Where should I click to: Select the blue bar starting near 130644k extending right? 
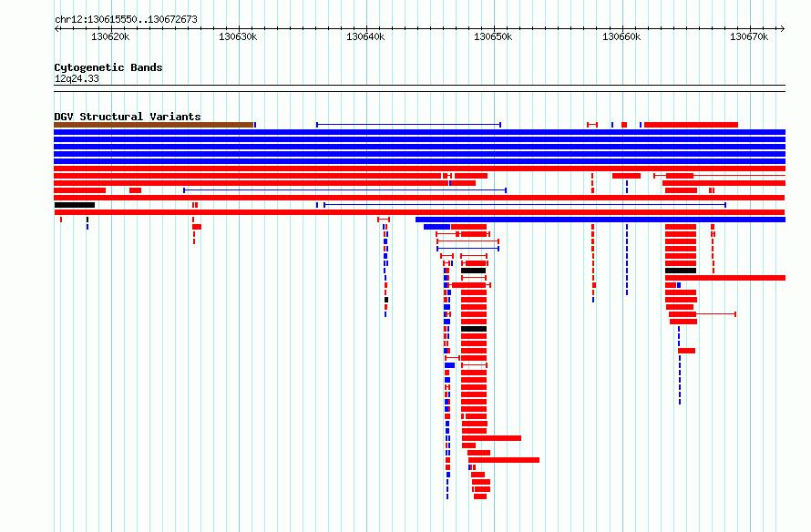click(601, 220)
